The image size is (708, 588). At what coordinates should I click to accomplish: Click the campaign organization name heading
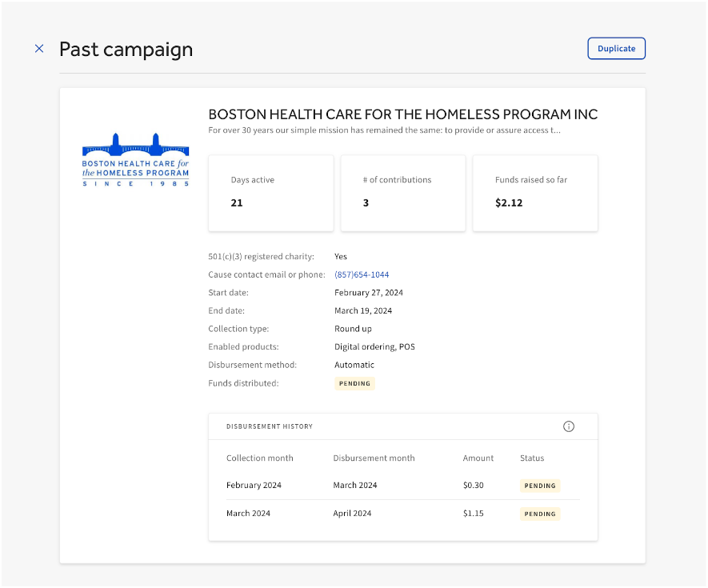(x=402, y=114)
